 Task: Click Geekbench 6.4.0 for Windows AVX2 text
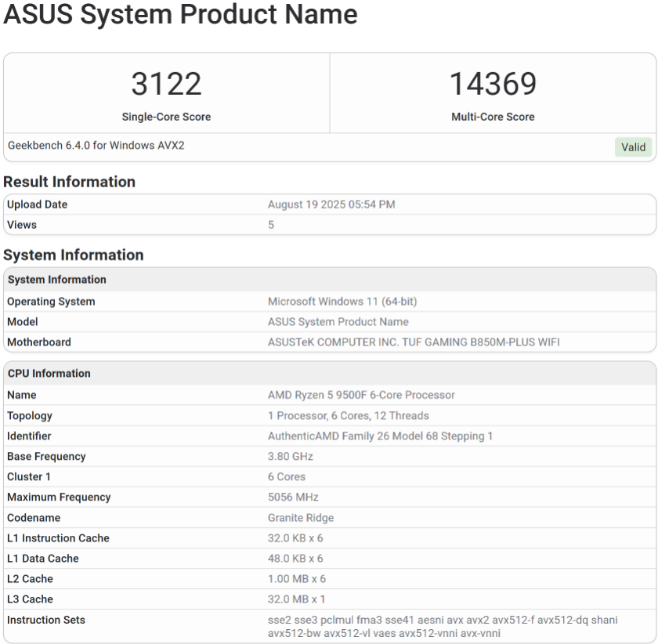coord(96,145)
